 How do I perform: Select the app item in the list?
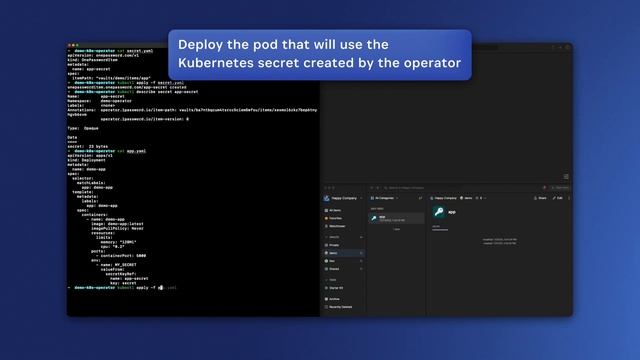coord(396,218)
